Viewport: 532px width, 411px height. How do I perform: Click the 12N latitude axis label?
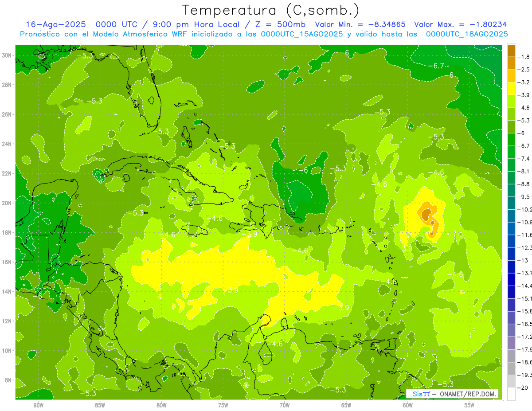7,321
